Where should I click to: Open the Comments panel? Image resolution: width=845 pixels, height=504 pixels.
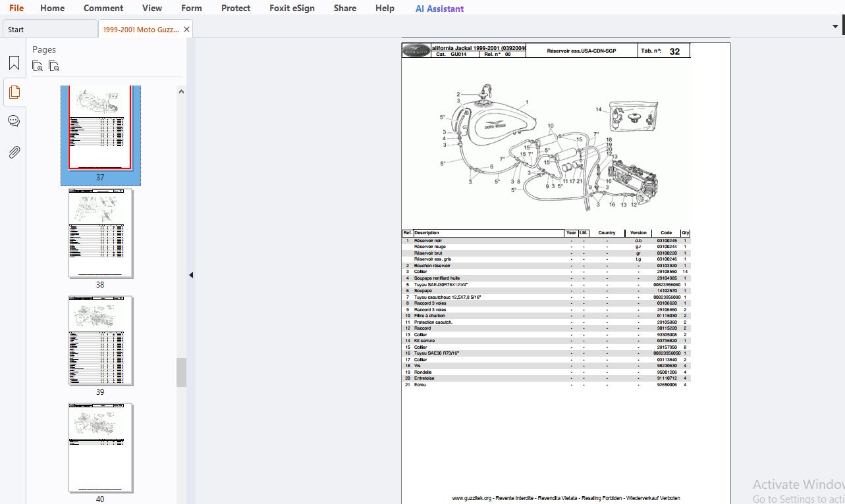point(14,121)
